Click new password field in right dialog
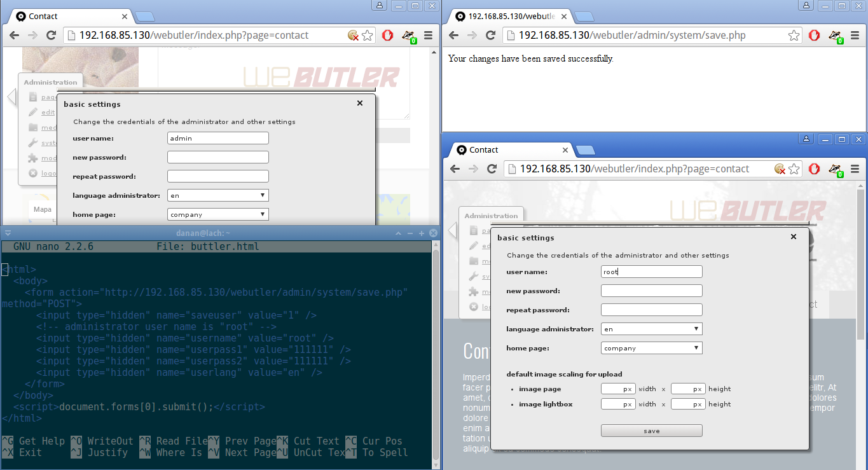868x470 pixels. pos(652,291)
